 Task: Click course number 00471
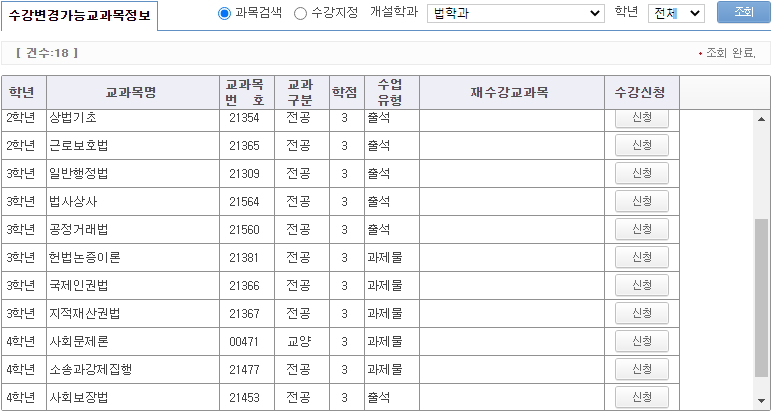(x=244, y=342)
